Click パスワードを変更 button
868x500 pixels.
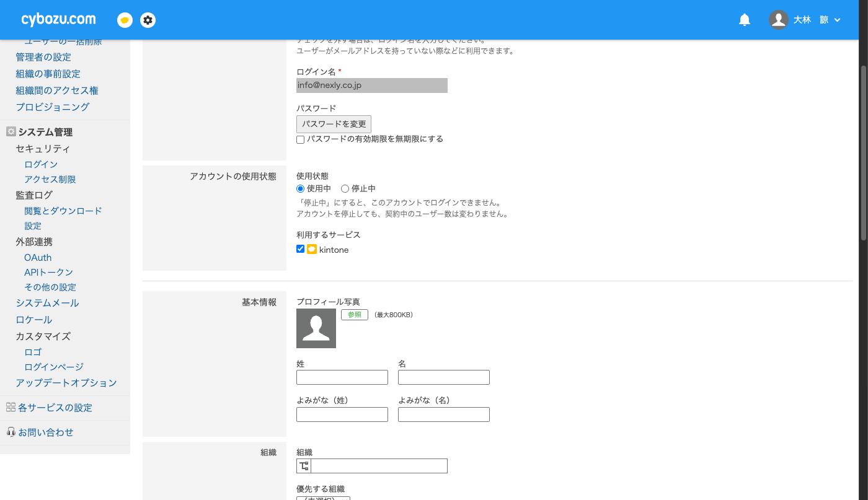334,124
